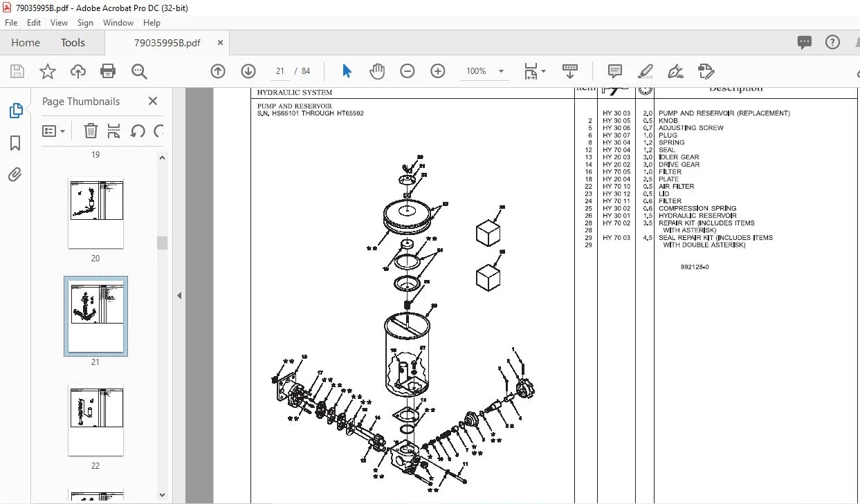Open the File menu
This screenshot has width=860, height=504.
tap(11, 23)
